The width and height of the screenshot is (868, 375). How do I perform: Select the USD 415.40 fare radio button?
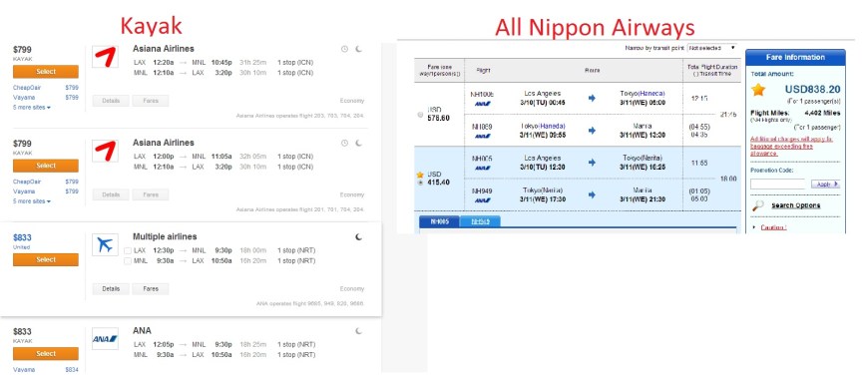pyautogui.click(x=420, y=182)
